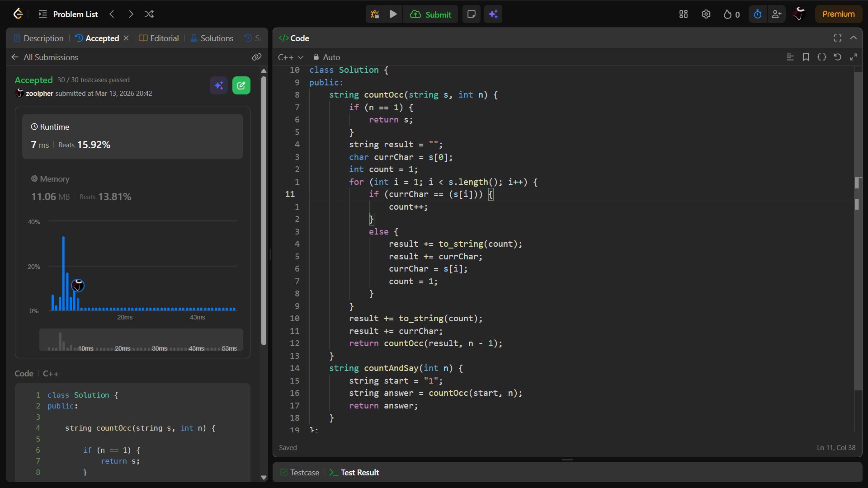Click the green write solution edit icon
This screenshot has height=488, width=868.
pyautogui.click(x=241, y=85)
